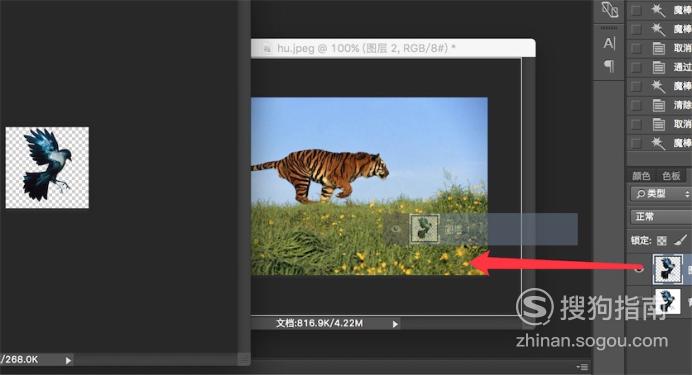Select the lower bird layer thumbnail
This screenshot has width=692, height=375.
[668, 301]
